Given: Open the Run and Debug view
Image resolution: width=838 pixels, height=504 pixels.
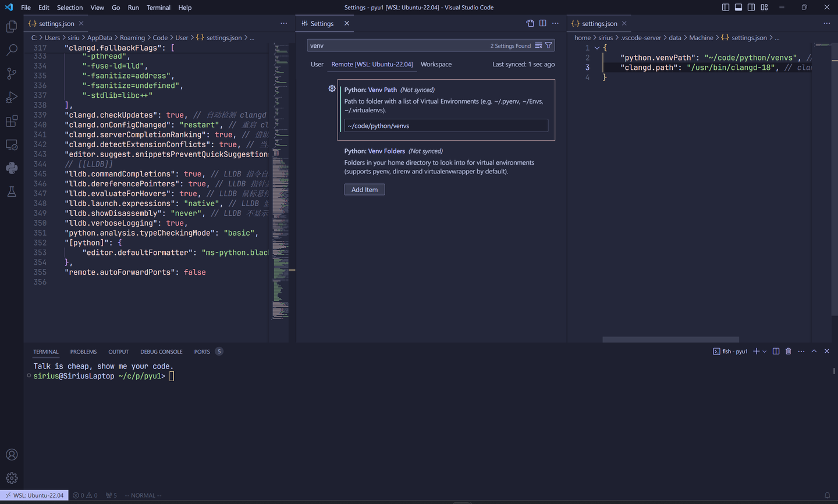Looking at the screenshot, I should (x=12, y=97).
